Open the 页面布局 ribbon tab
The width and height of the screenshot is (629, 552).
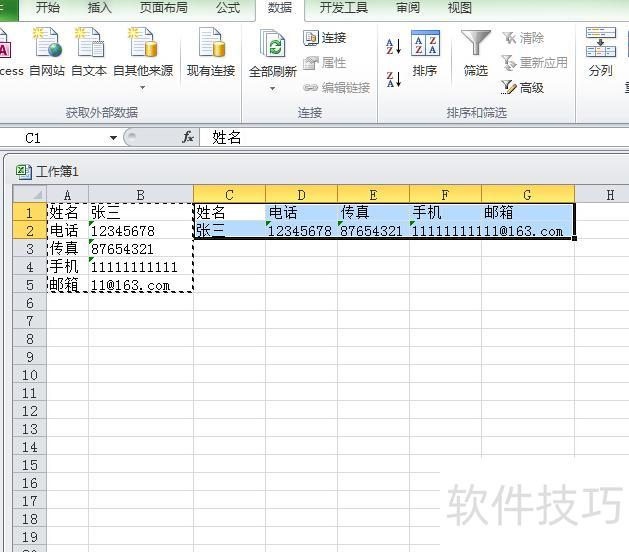(x=164, y=8)
